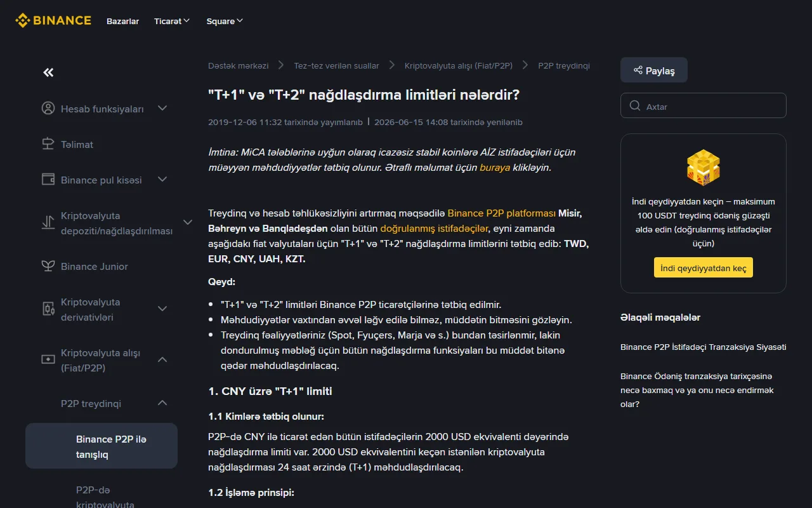Click the 'Əlaqəli məqalələr' heading
This screenshot has width=812, height=508.
click(660, 317)
